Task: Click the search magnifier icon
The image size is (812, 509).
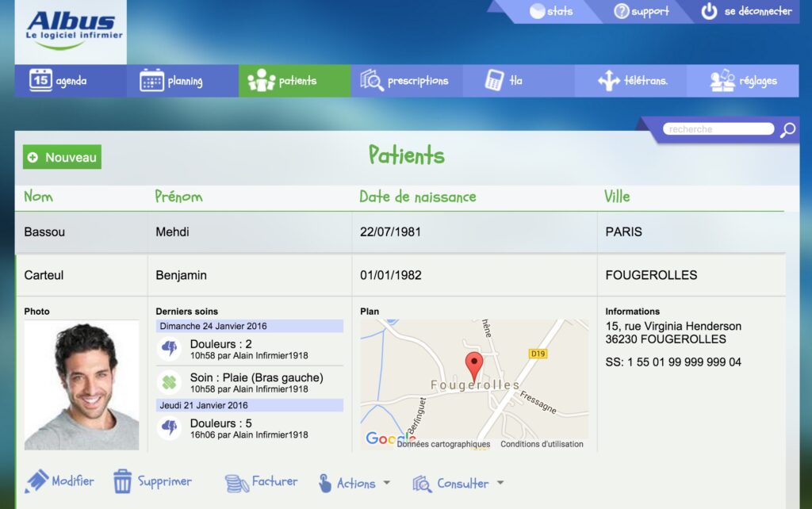Action: [x=786, y=128]
